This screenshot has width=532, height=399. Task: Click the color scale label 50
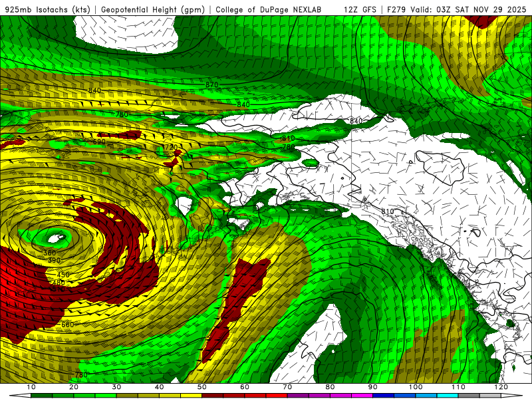coord(202,387)
